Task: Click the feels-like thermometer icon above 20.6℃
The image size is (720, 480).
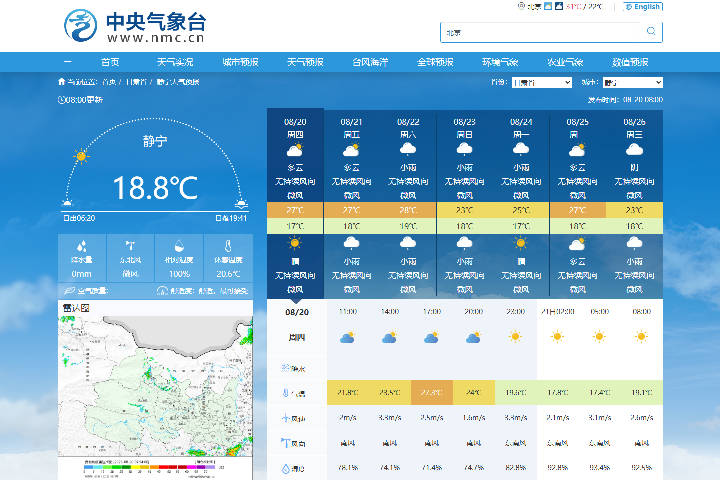Action: pyautogui.click(x=228, y=246)
